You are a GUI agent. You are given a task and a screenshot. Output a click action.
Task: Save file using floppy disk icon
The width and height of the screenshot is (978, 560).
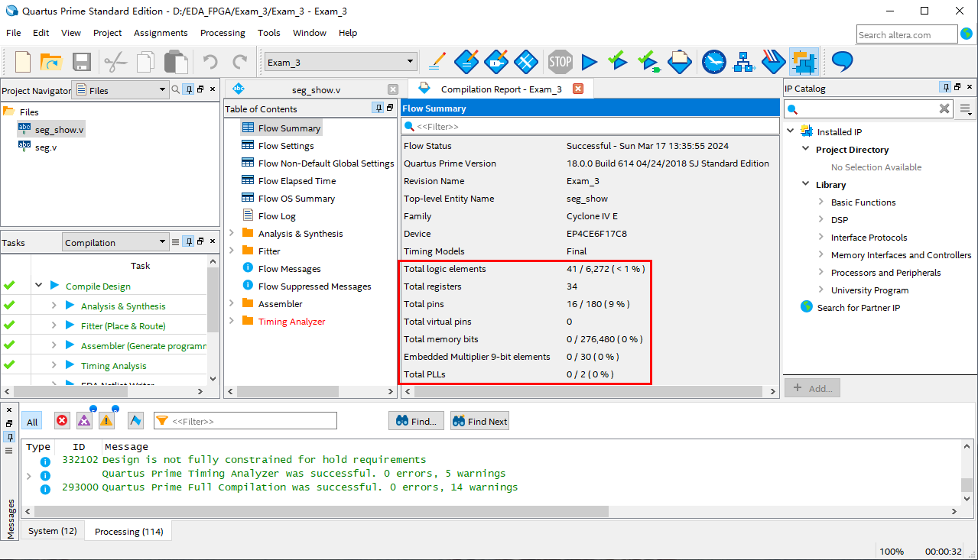[82, 62]
